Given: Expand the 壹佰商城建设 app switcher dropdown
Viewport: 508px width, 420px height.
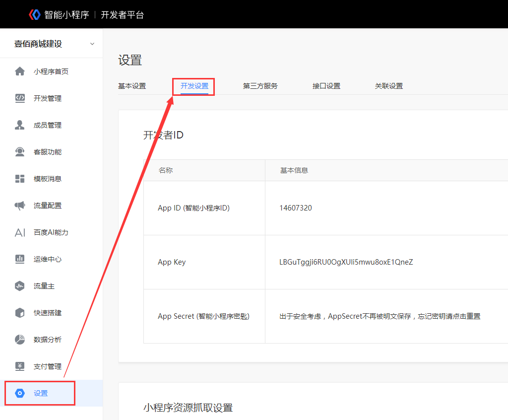Looking at the screenshot, I should (92, 44).
